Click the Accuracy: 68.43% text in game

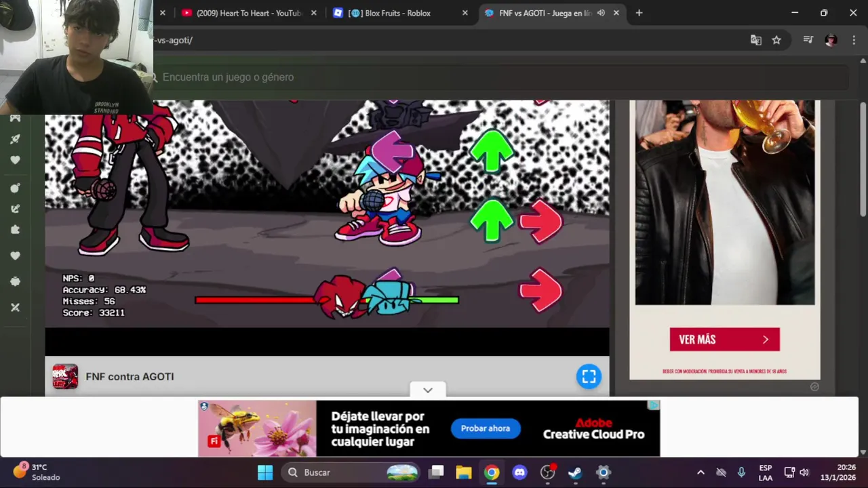pos(104,289)
